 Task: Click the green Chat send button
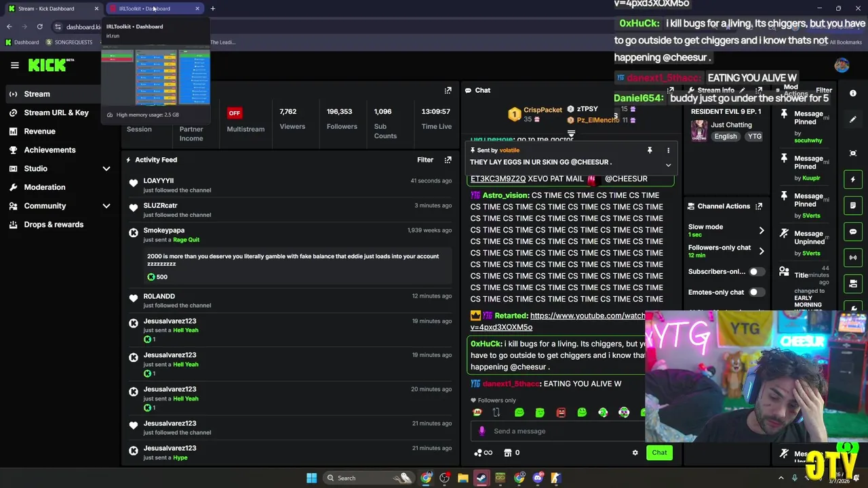(x=659, y=453)
